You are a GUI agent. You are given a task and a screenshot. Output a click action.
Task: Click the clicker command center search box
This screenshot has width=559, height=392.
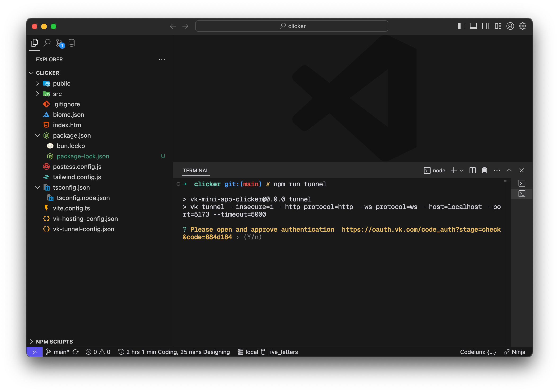(x=291, y=26)
